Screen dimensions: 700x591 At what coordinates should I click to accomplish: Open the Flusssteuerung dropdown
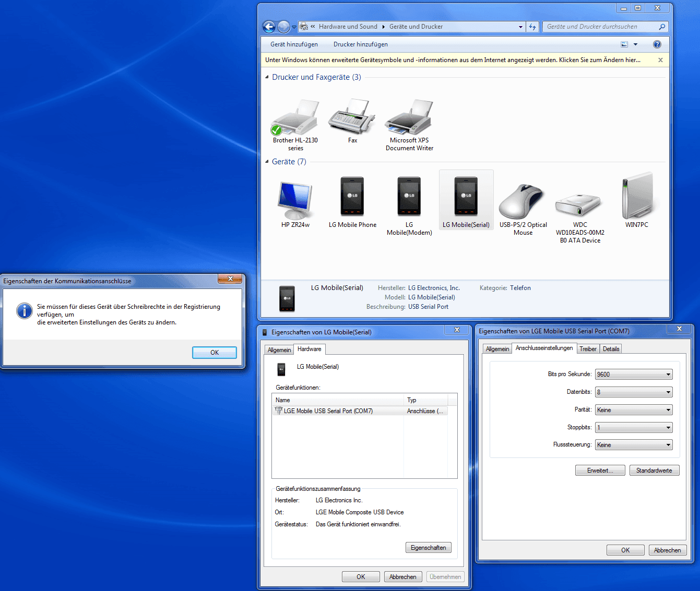(x=634, y=445)
